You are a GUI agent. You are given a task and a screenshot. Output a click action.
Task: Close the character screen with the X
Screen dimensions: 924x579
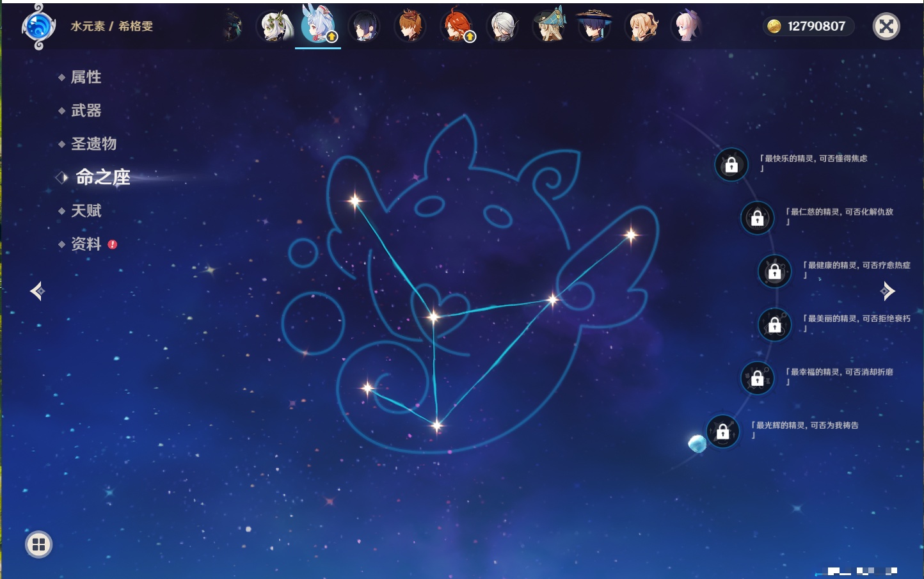[886, 26]
